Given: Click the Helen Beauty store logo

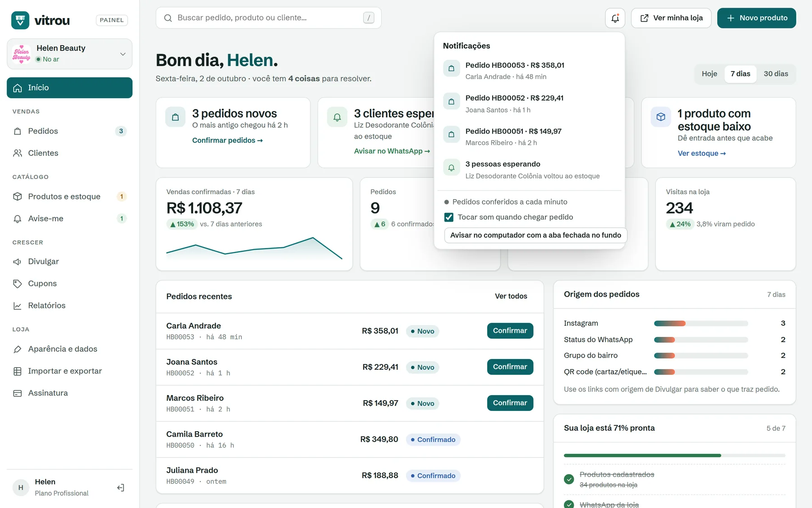Looking at the screenshot, I should click(x=22, y=54).
